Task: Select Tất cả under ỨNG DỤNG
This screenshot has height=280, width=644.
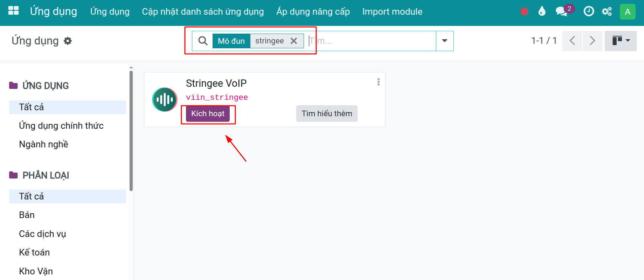Action: coord(68,107)
